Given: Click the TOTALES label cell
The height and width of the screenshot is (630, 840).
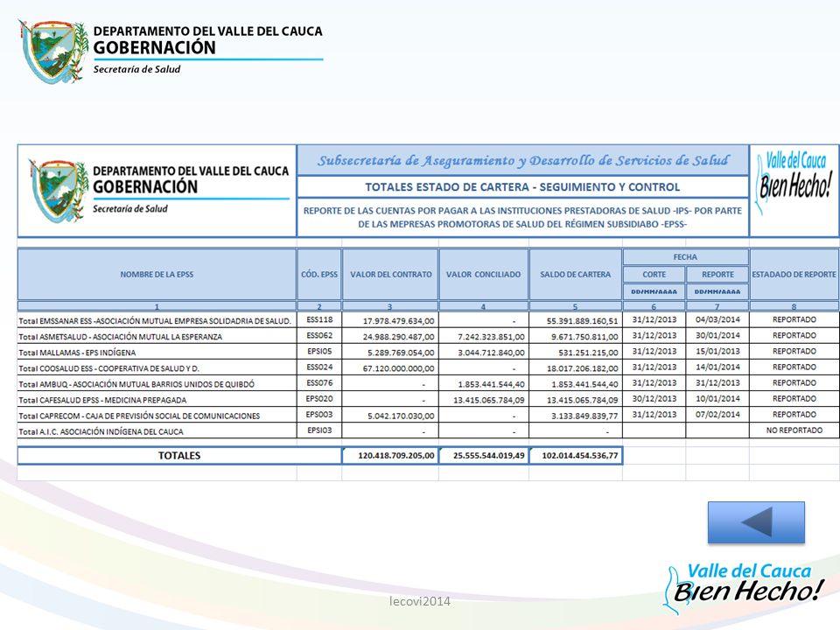Looking at the screenshot, I should click(x=179, y=456).
